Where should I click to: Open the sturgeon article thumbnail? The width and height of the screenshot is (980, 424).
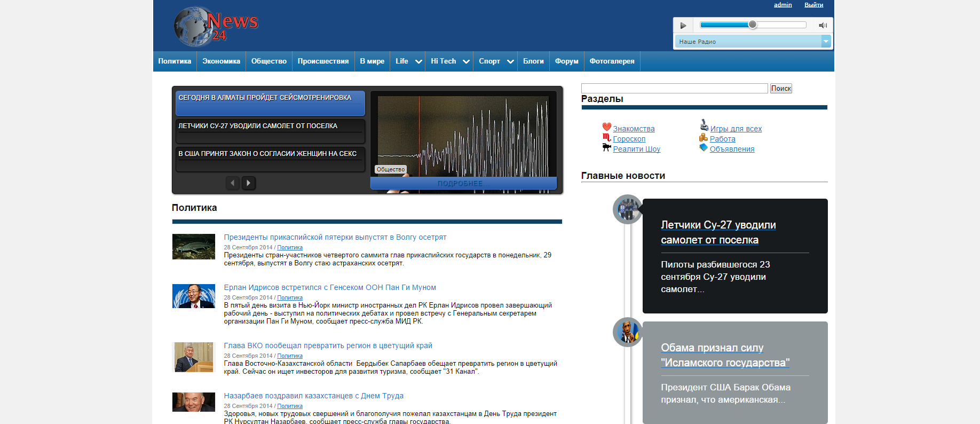(193, 247)
